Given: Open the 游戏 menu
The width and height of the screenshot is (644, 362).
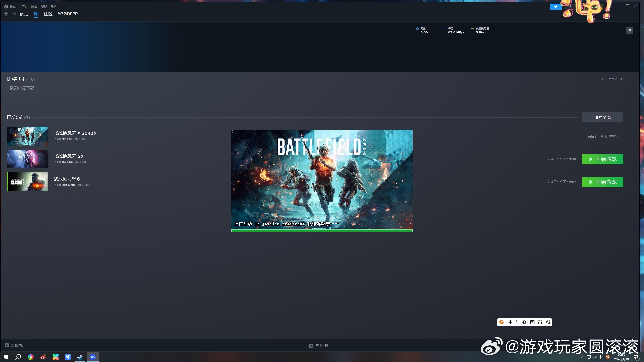Looking at the screenshot, I should 44,6.
